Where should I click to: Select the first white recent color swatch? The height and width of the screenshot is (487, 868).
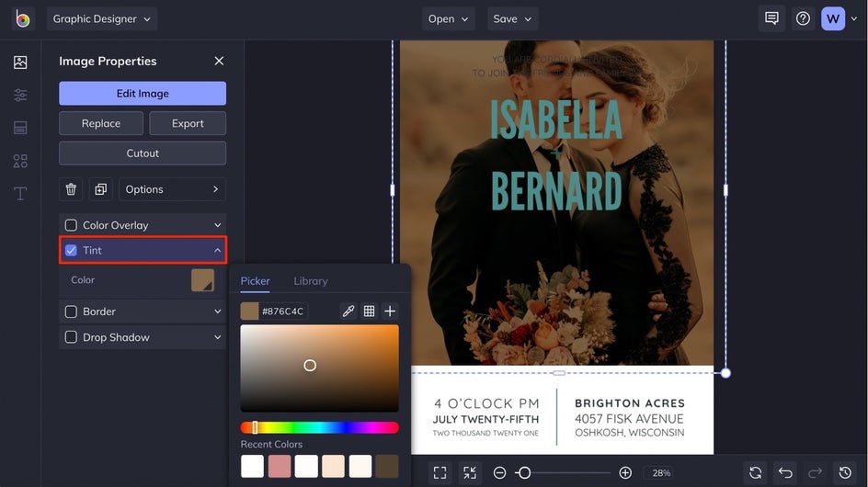[x=253, y=466]
